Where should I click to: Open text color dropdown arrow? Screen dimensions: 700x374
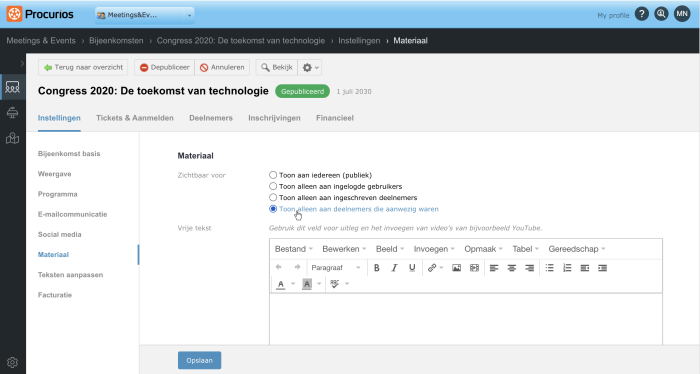point(293,284)
